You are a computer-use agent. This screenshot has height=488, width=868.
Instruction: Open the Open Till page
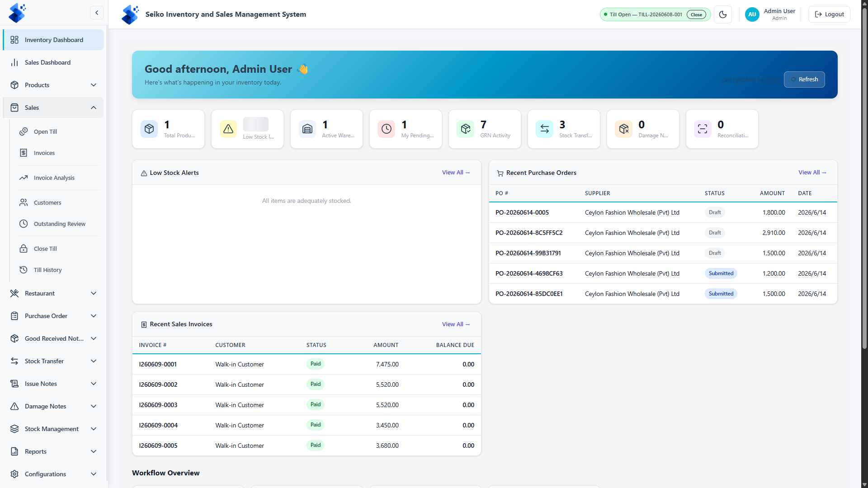(x=58, y=131)
